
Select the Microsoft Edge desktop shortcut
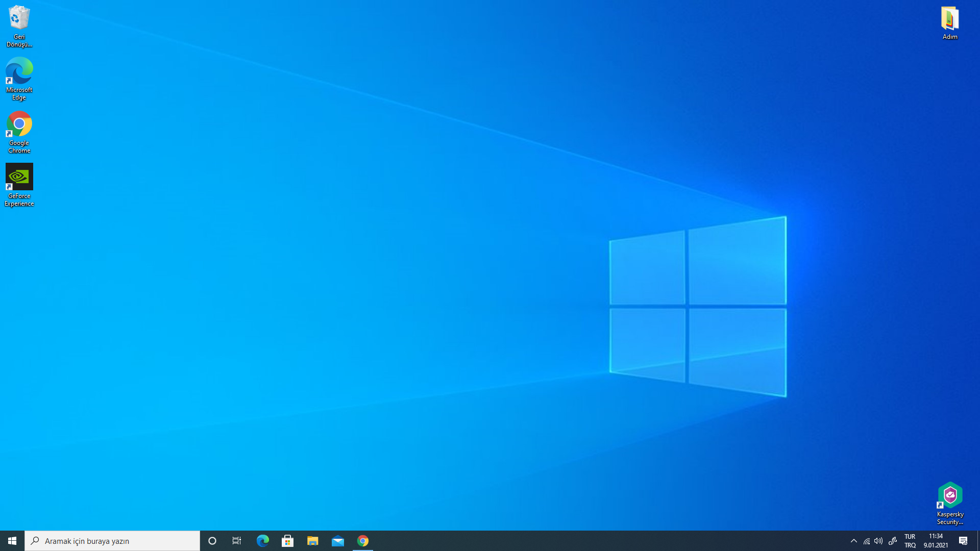pos(19,78)
